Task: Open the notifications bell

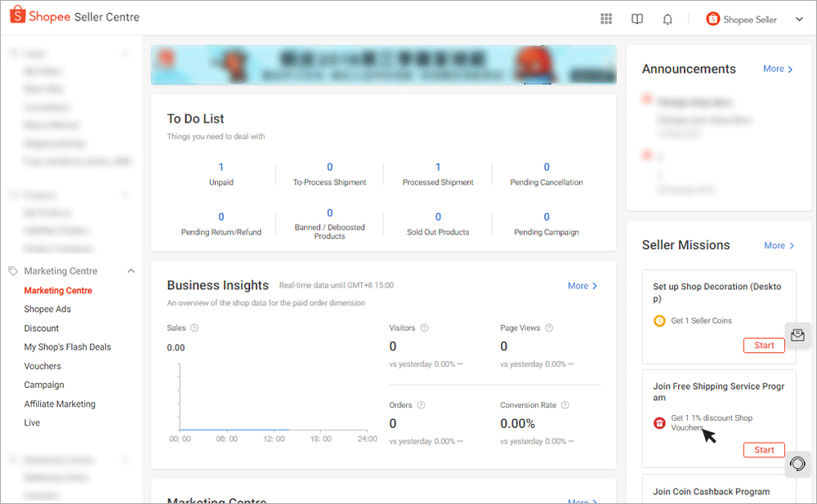Action: click(667, 18)
